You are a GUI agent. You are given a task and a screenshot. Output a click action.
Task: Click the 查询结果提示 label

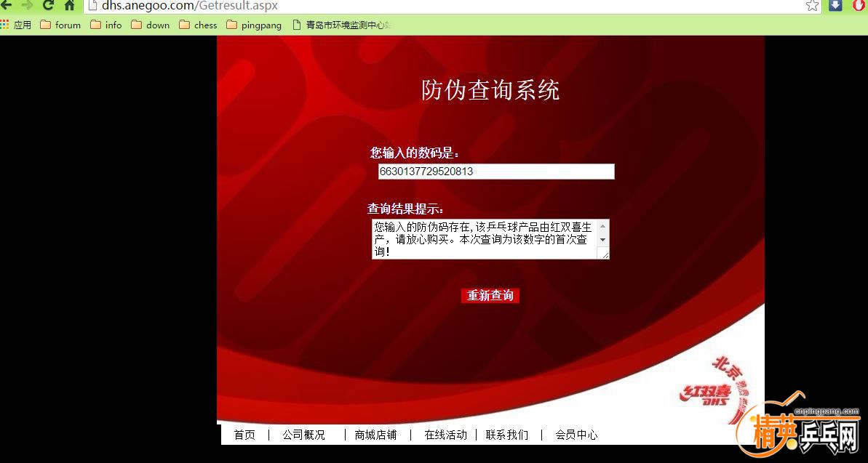(x=406, y=209)
